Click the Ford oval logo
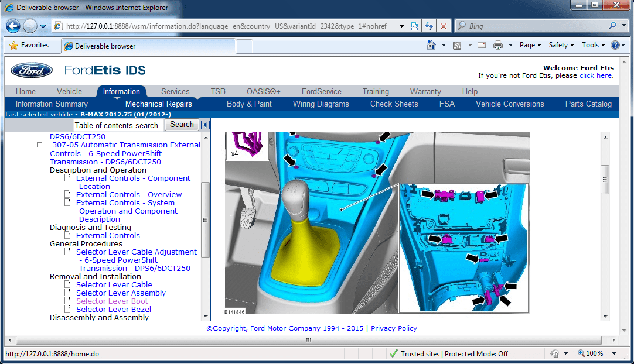This screenshot has width=634, height=364. point(31,70)
